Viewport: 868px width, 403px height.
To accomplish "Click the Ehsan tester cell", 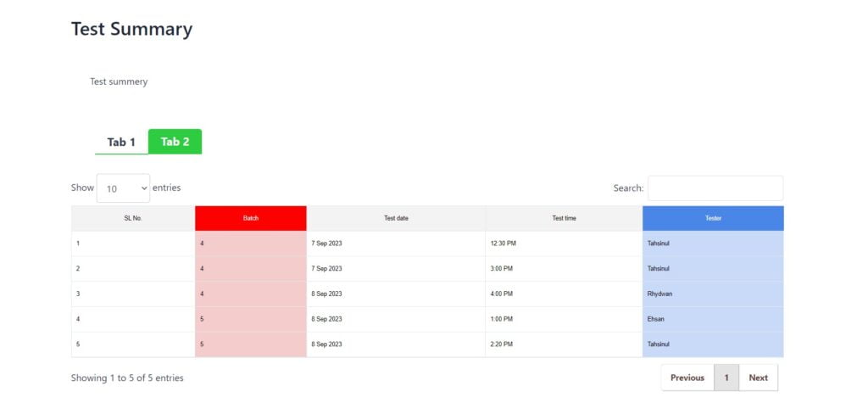I will click(713, 319).
